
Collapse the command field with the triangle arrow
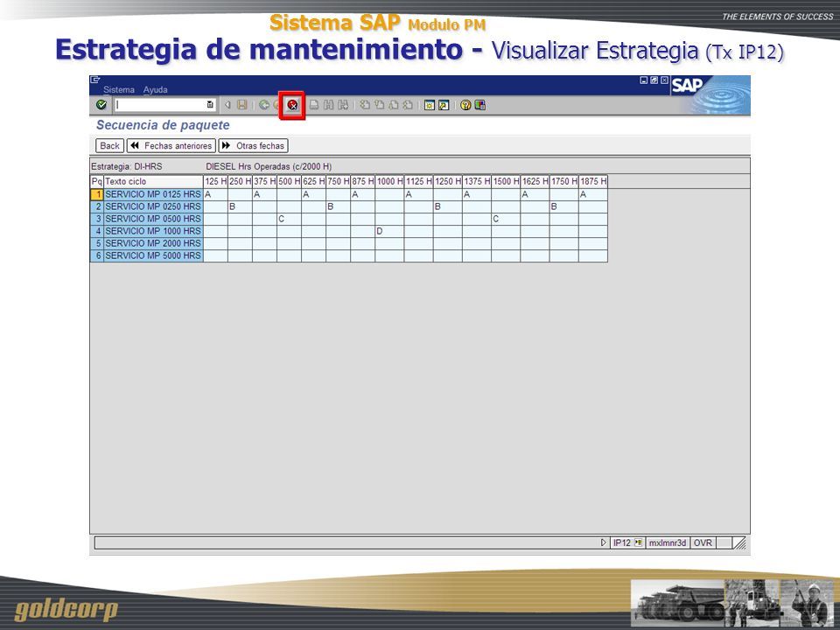(x=227, y=105)
